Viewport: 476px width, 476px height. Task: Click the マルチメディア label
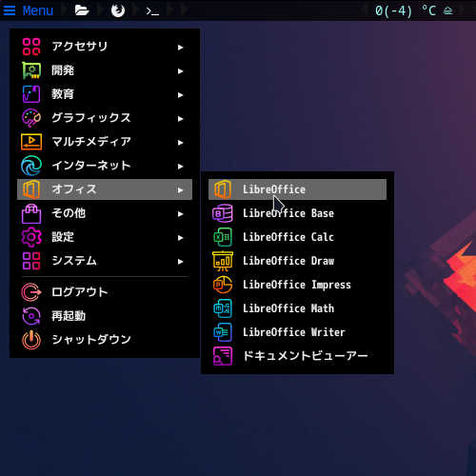(x=91, y=142)
